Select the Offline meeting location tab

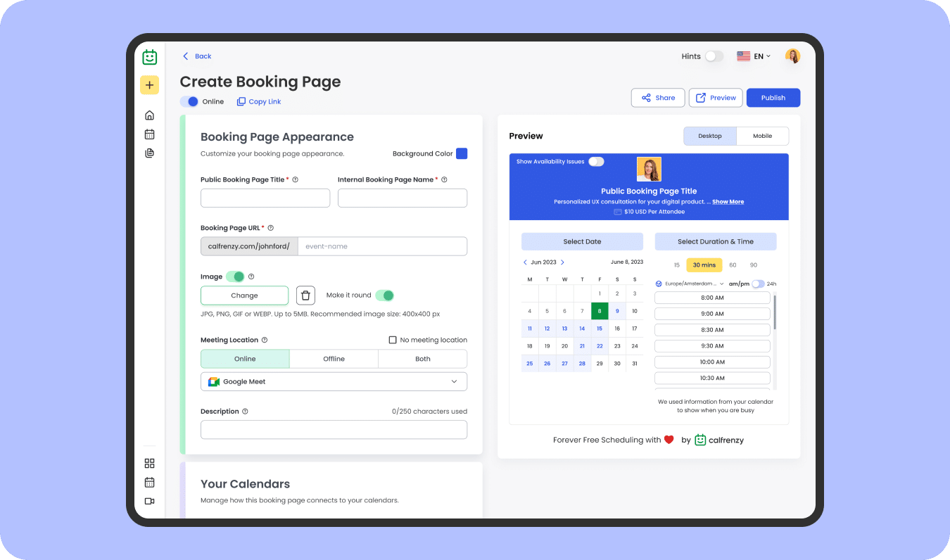pos(334,359)
